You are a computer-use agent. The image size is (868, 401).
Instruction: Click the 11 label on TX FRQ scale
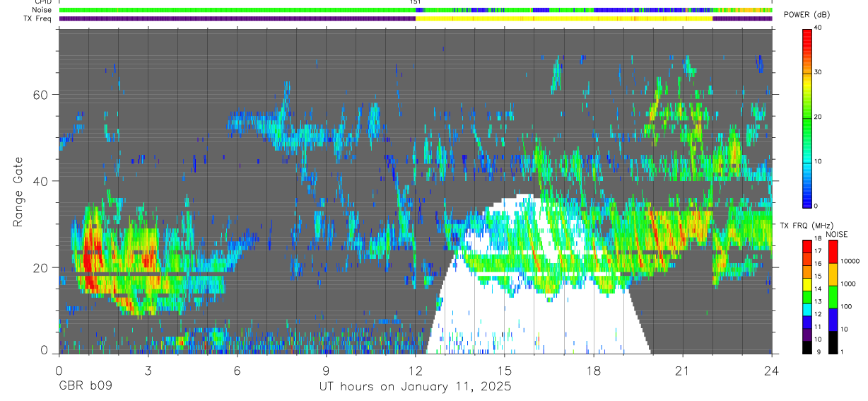818,327
